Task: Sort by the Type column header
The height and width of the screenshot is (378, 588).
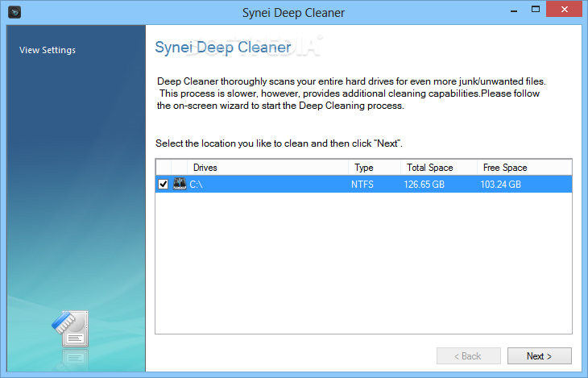Action: coord(375,168)
